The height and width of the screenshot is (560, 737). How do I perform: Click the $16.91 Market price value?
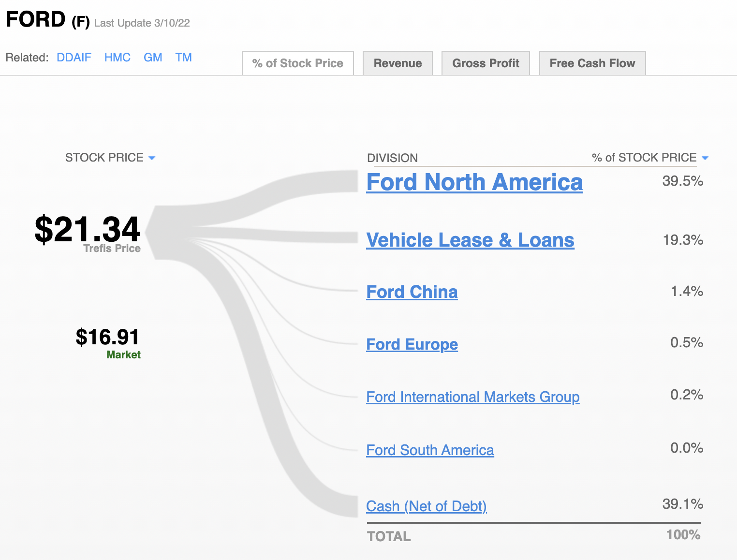pos(107,337)
